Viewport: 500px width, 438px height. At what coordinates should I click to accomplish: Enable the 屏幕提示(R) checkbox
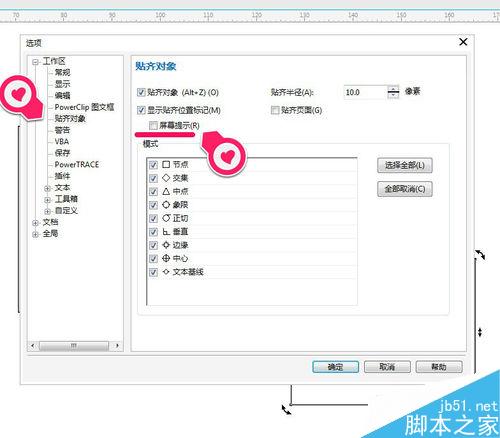pyautogui.click(x=153, y=126)
